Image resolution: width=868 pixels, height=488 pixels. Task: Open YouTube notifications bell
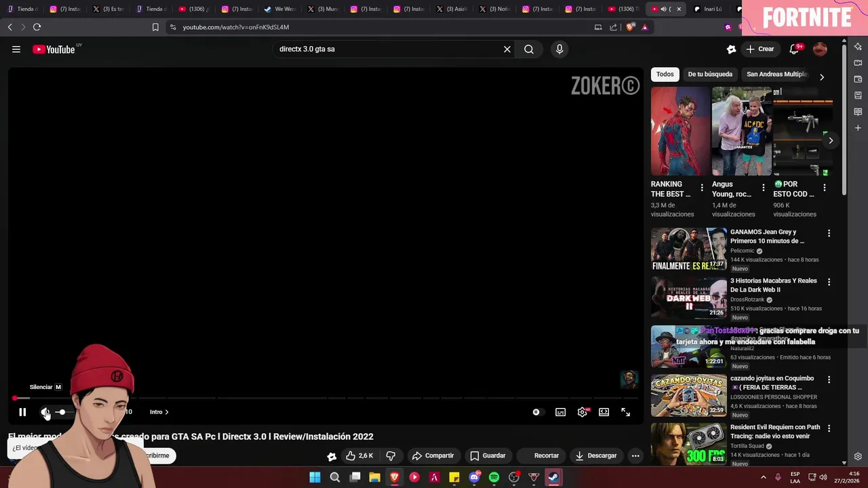tap(794, 49)
